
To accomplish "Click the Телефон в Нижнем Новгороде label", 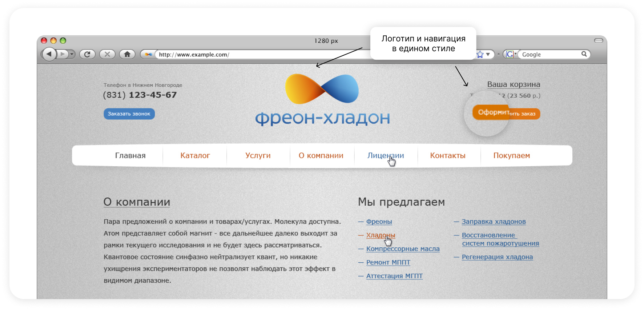I will (x=143, y=85).
